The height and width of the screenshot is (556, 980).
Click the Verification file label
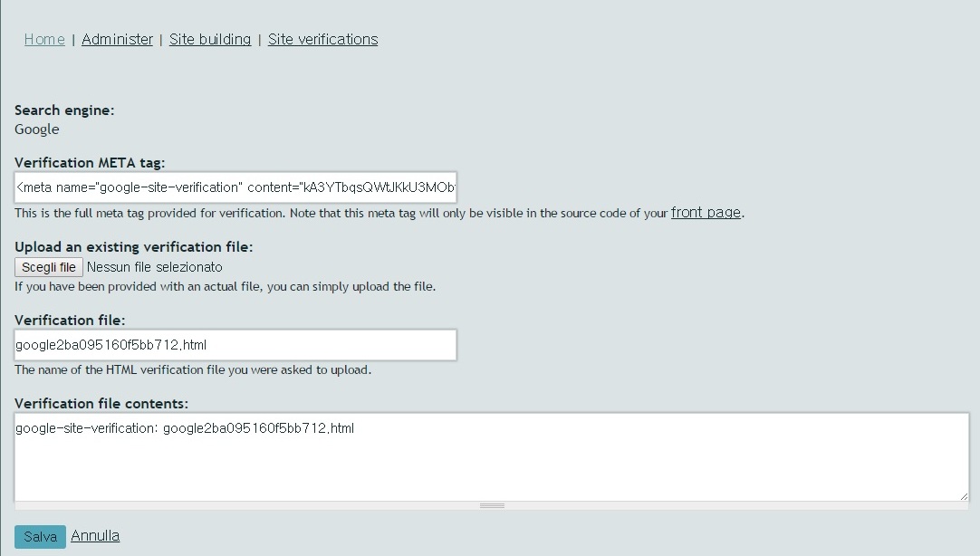coord(70,321)
